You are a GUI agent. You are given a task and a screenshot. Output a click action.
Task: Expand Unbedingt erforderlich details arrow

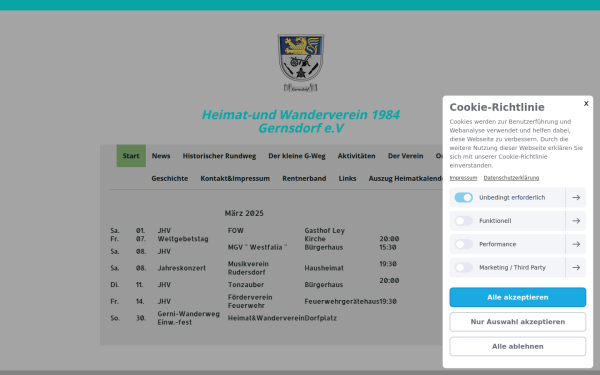[x=576, y=197]
